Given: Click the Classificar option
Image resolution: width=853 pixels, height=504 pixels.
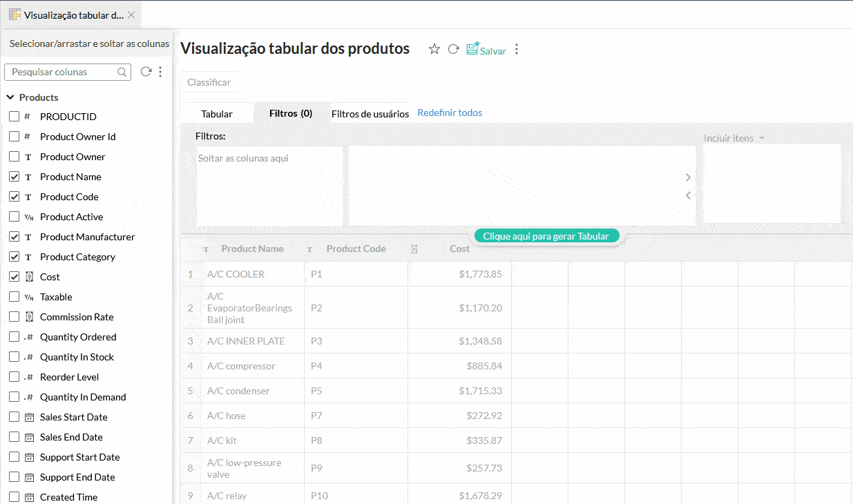Looking at the screenshot, I should click(209, 82).
